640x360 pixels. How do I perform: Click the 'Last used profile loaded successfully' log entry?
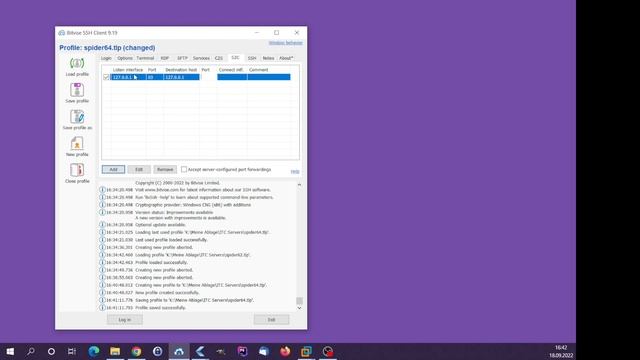(x=171, y=240)
